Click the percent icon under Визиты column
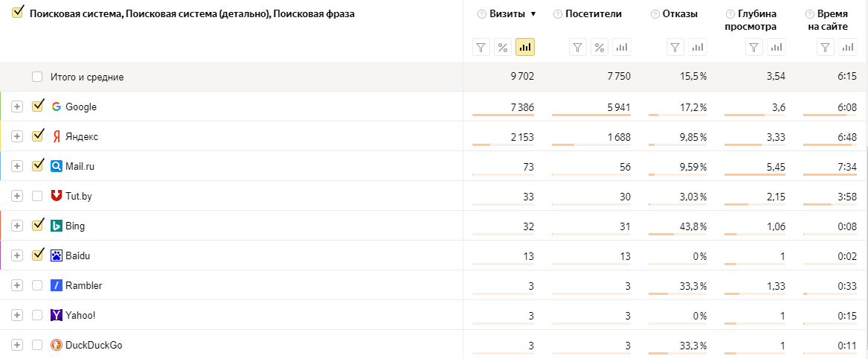This screenshot has width=868, height=359. point(503,48)
